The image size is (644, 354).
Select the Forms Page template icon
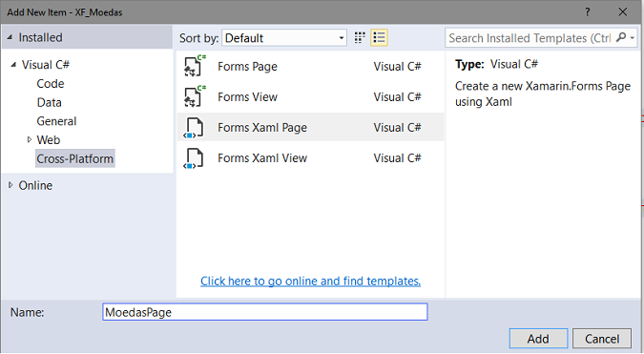click(195, 66)
